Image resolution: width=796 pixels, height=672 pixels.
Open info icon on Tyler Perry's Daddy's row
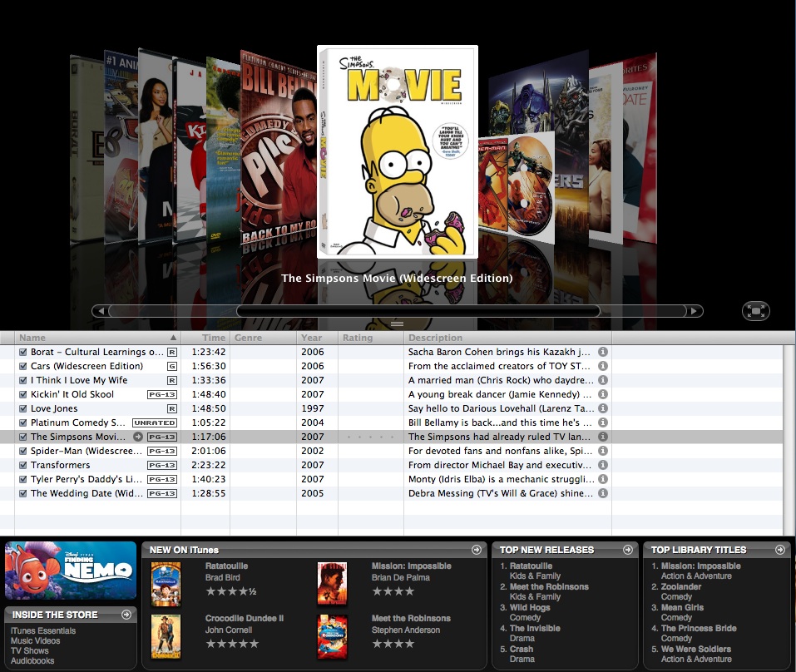pos(602,479)
